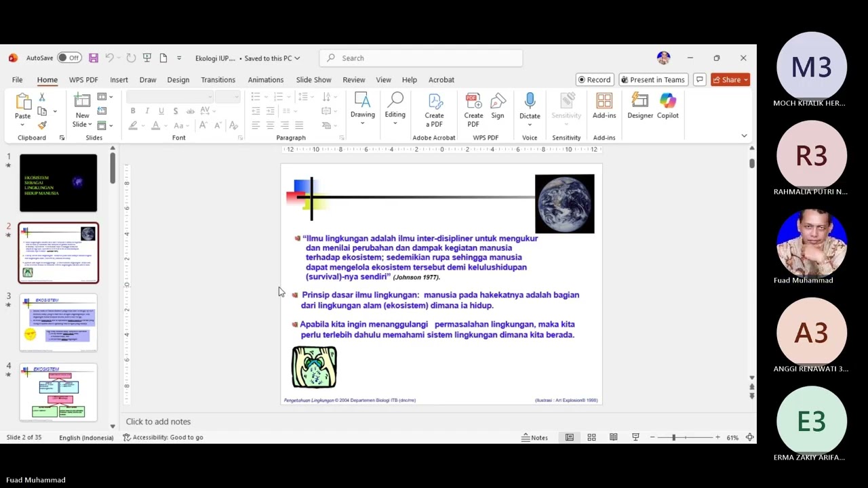
Task: Toggle Bold formatting
Action: 133,111
